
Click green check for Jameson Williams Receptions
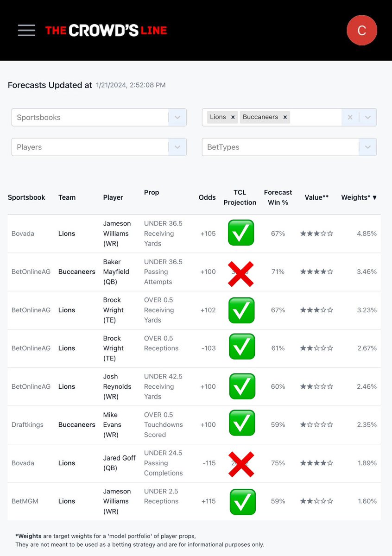point(243,502)
